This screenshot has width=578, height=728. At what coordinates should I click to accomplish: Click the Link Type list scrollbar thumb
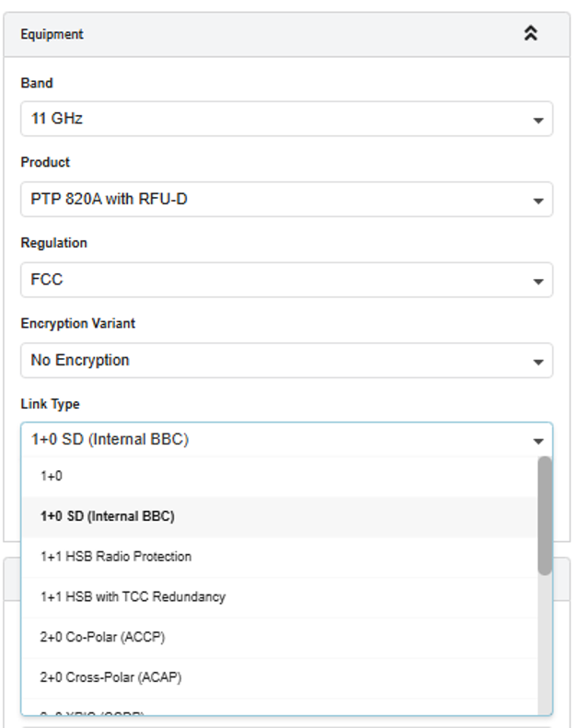click(x=545, y=515)
